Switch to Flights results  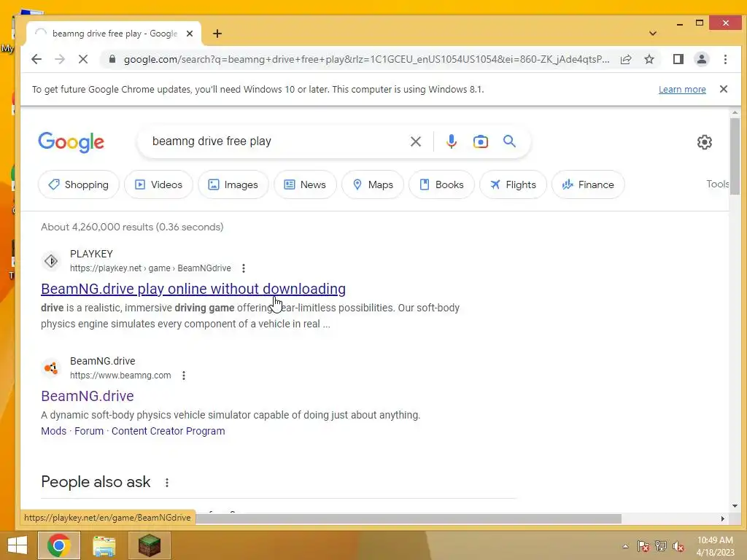click(x=513, y=184)
